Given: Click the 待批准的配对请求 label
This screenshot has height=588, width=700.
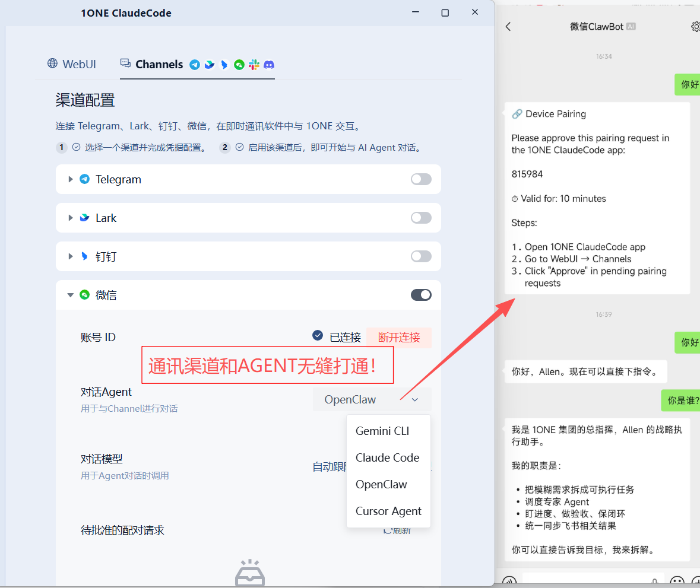Looking at the screenshot, I should pos(122,530).
